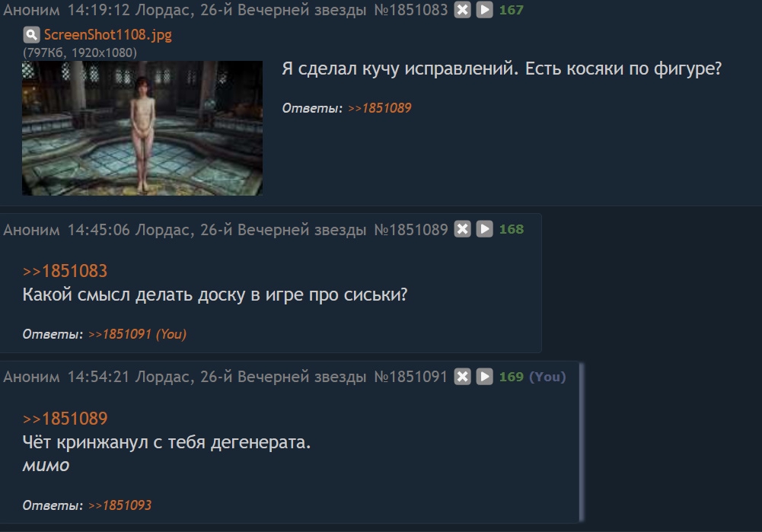This screenshot has height=532, width=762.
Task: Open the reply link >>1851091 (You)
Action: [137, 334]
